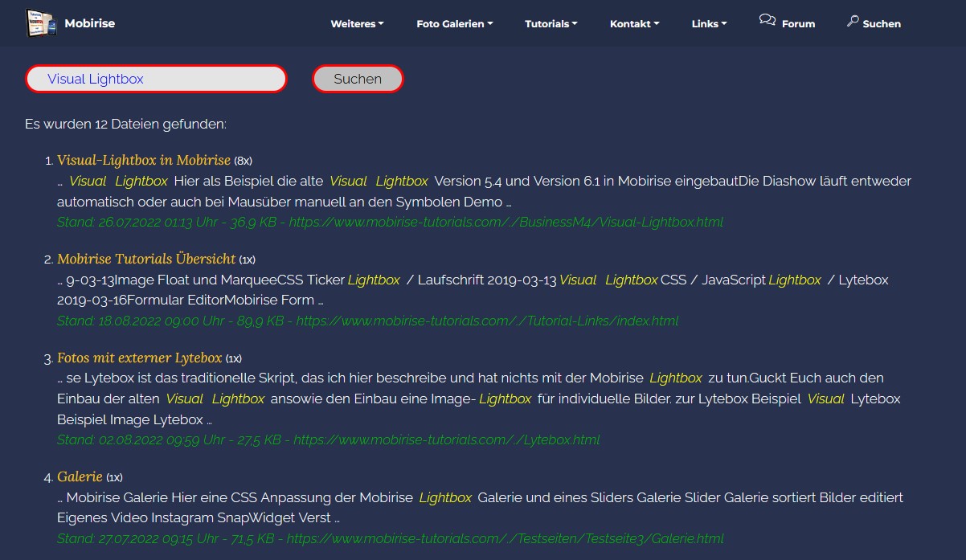Open the Kontakt menu
This screenshot has height=560, width=966.
tap(634, 24)
